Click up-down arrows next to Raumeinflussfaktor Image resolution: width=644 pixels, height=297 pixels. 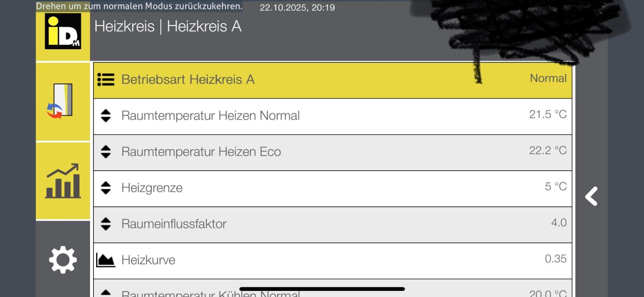106,224
